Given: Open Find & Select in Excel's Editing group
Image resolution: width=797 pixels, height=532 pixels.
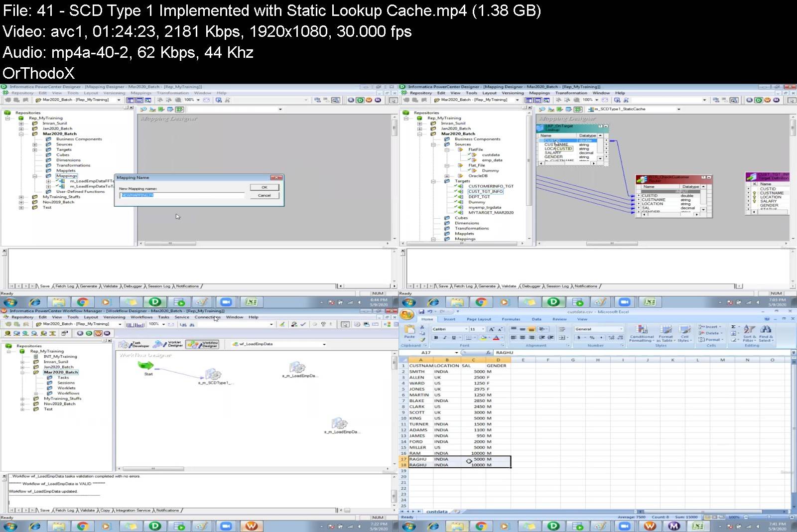Looking at the screenshot, I should [766, 333].
